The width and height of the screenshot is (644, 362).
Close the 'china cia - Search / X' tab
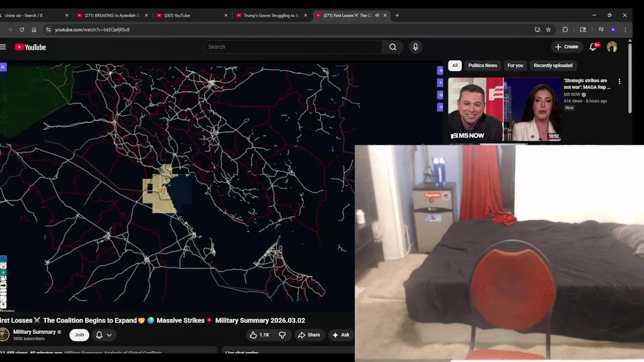pos(66,15)
